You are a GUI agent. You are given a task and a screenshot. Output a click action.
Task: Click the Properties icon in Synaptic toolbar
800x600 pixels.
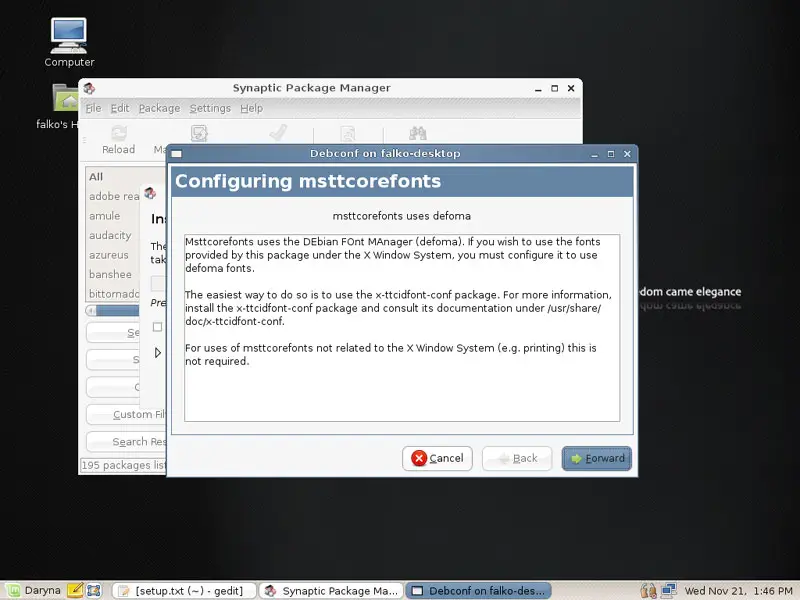[x=347, y=134]
